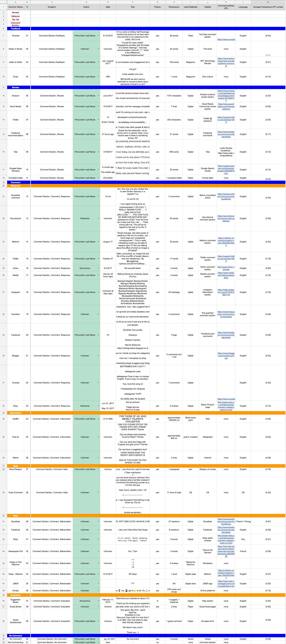The image size is (286, 644).
Task: Select the blue 'No Comment' section label
Action: point(15,636)
